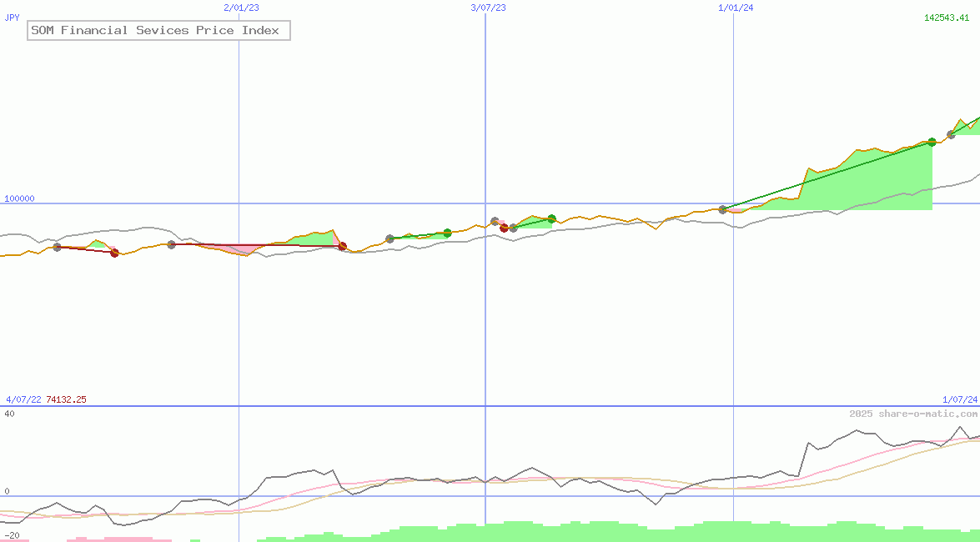Click green exit marker ending the longest green trade line
The image size is (980, 542).
[x=932, y=142]
